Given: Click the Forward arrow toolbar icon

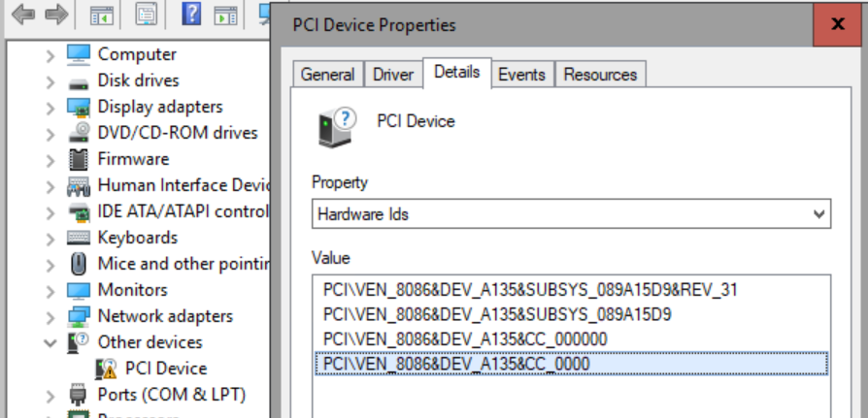Looking at the screenshot, I should coord(56,15).
